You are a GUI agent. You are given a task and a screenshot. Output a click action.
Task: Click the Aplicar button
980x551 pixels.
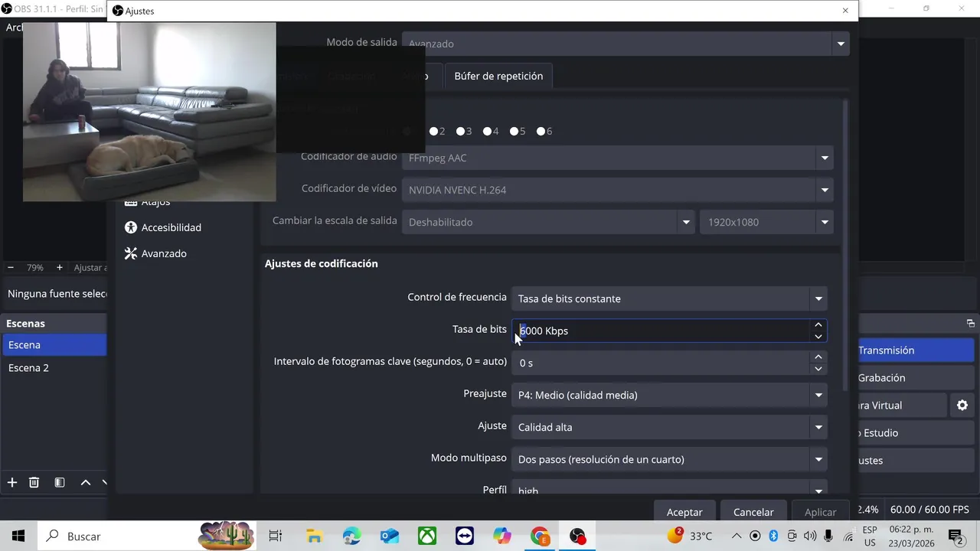(x=821, y=512)
